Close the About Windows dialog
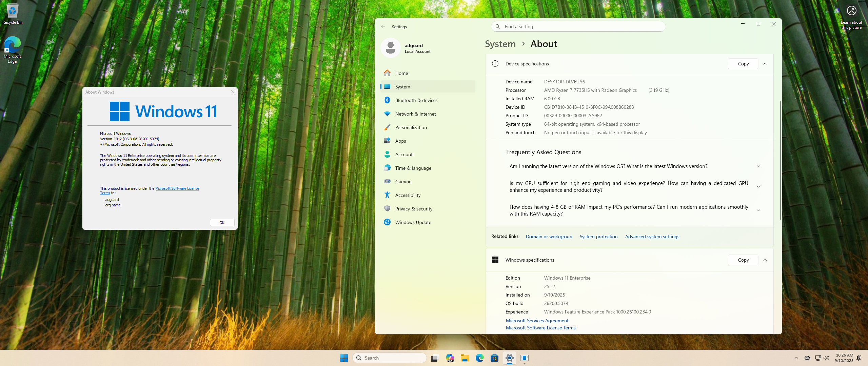Screen dimensions: 868x366 [x=233, y=92]
